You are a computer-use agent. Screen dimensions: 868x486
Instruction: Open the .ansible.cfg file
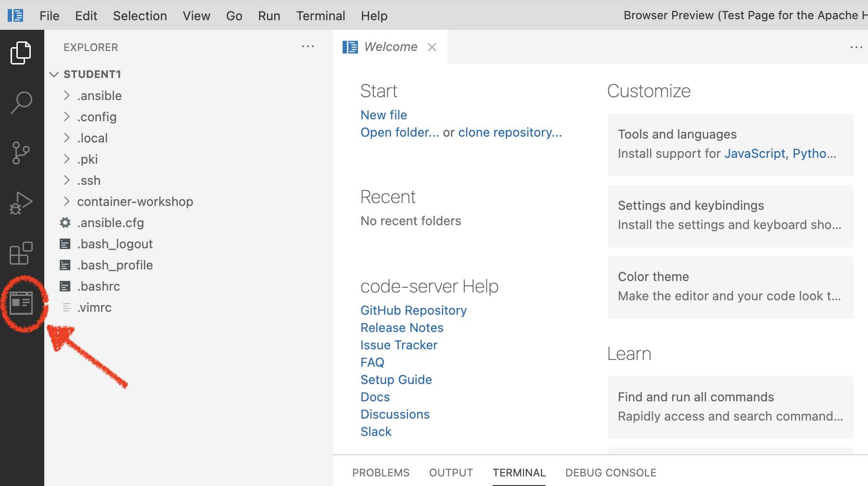pyautogui.click(x=110, y=223)
